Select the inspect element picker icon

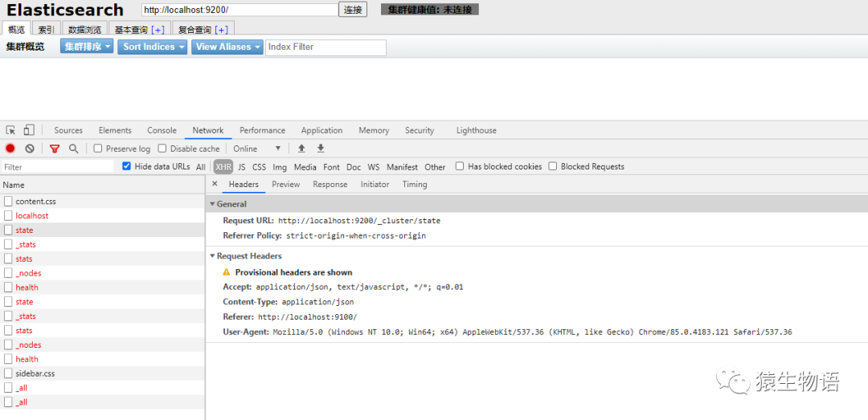(x=10, y=131)
